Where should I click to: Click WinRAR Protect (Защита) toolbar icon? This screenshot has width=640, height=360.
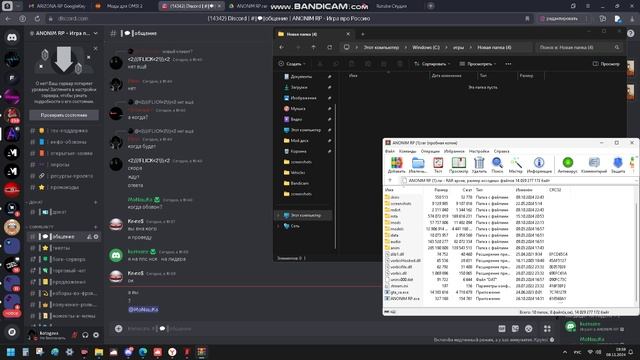point(618,165)
